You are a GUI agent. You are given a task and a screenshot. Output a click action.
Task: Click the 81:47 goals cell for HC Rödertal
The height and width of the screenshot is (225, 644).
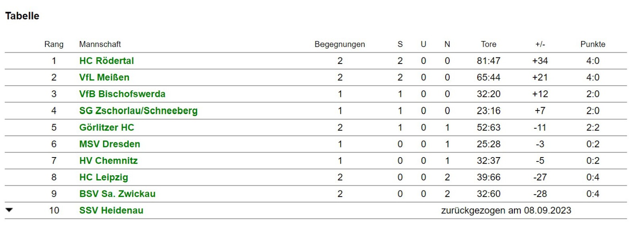(489, 61)
